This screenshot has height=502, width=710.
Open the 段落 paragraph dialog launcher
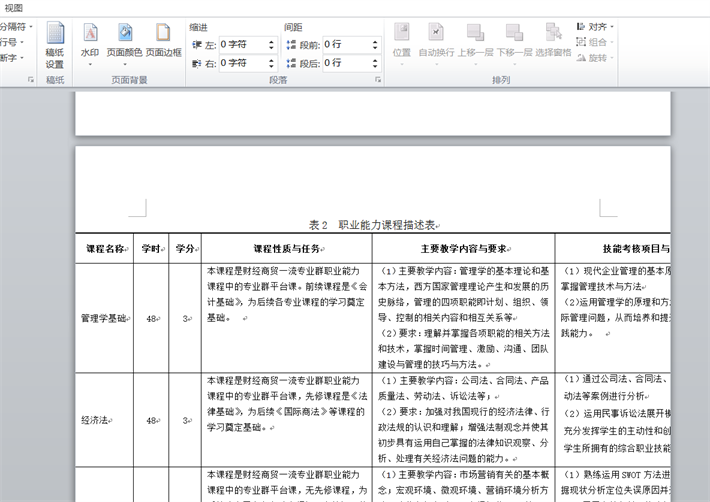click(378, 79)
